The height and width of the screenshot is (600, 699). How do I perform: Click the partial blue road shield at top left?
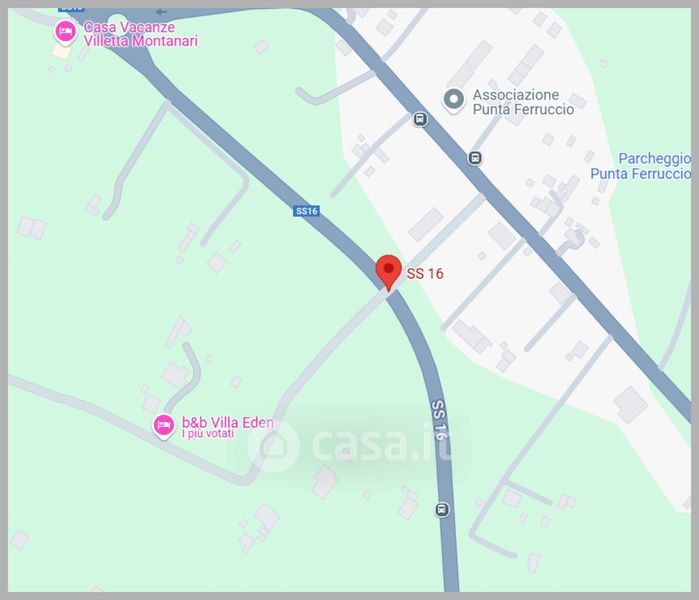tap(71, 9)
